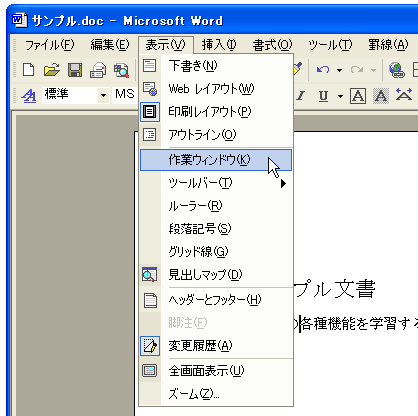The image size is (418, 416).
Task: Toggle Underline formatting
Action: (x=323, y=96)
